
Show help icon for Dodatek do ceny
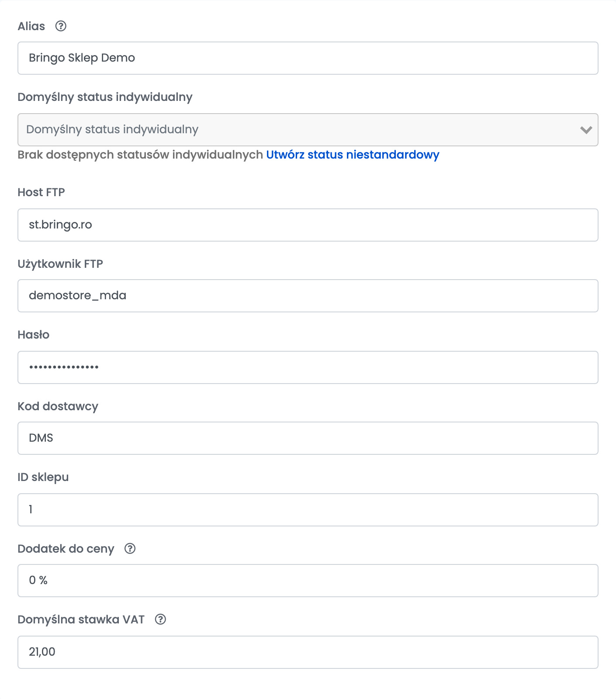tap(130, 549)
